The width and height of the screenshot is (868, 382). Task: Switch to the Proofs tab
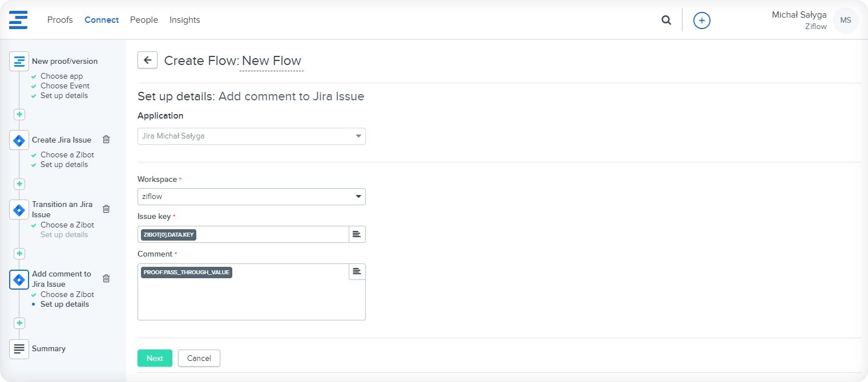(60, 20)
